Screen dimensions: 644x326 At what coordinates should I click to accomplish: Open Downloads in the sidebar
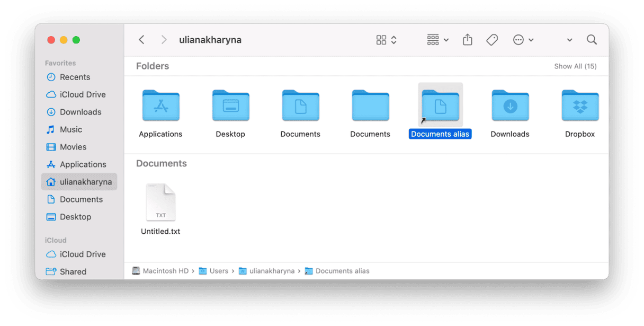coord(79,112)
